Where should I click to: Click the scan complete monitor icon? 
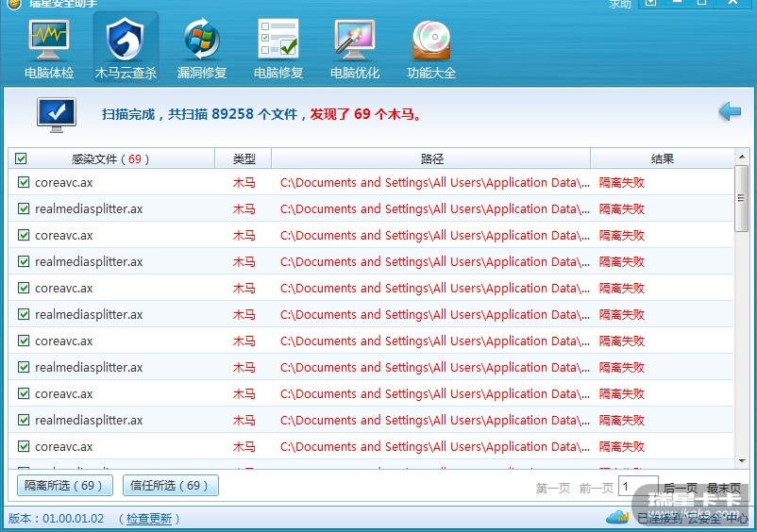pos(57,115)
